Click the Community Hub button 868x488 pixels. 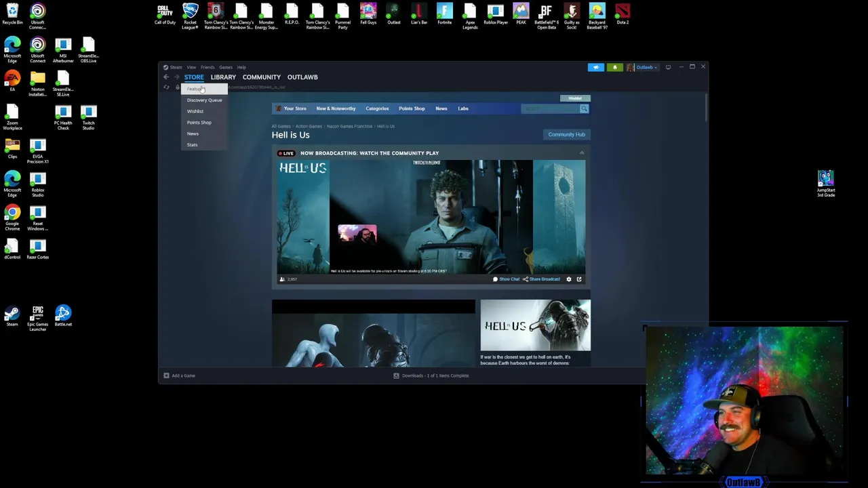pyautogui.click(x=566, y=135)
